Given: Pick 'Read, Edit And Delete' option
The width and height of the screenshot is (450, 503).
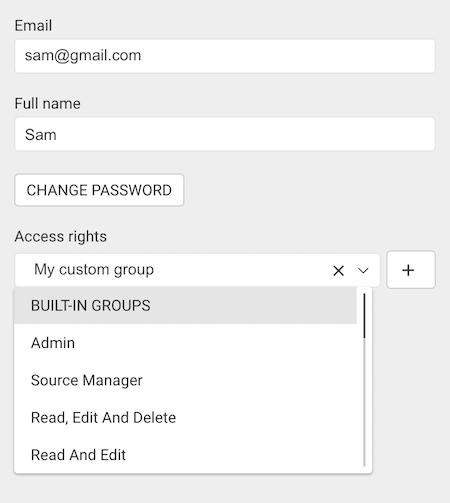Looking at the screenshot, I should click(185, 417).
